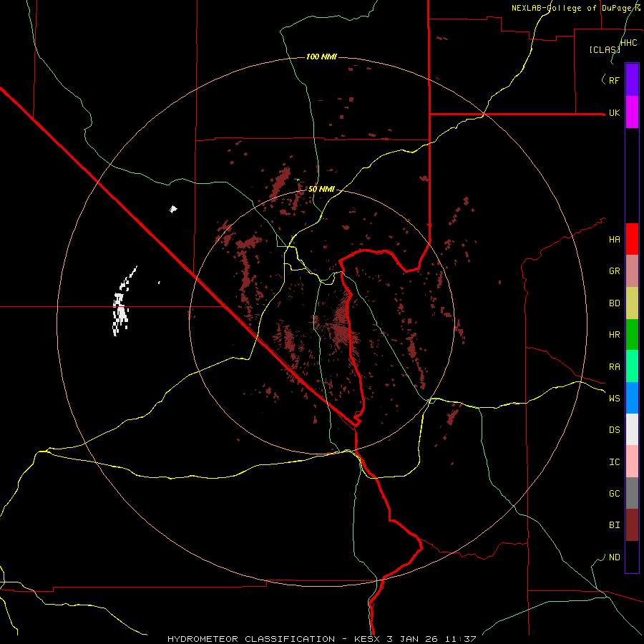Select the white DS legend swatch
The height and width of the screenshot is (644, 644).
(x=632, y=429)
